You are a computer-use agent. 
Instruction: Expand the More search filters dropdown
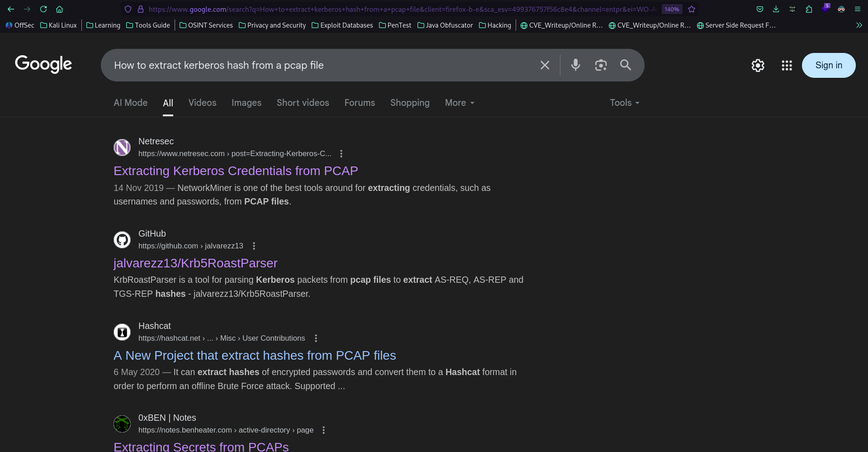460,103
